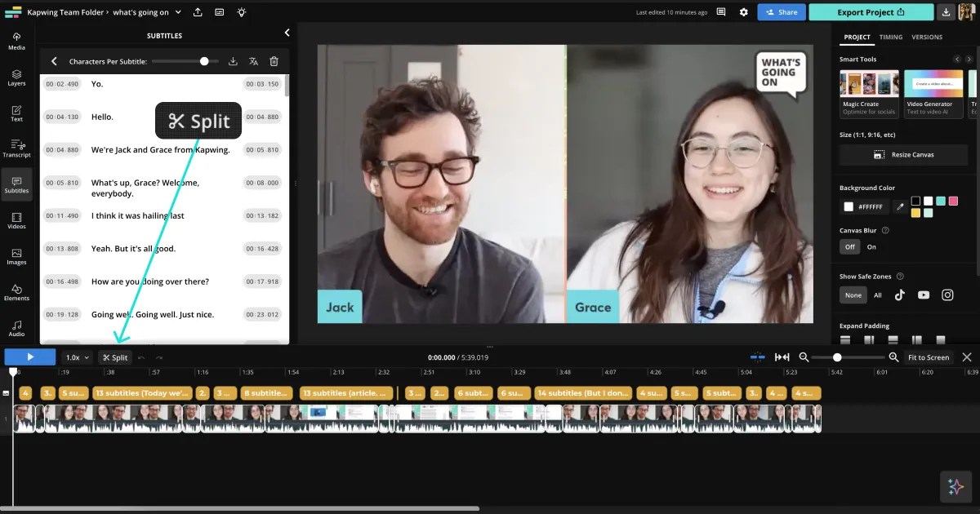
Task: Open the project title dropdown arrow
Action: [x=176, y=12]
